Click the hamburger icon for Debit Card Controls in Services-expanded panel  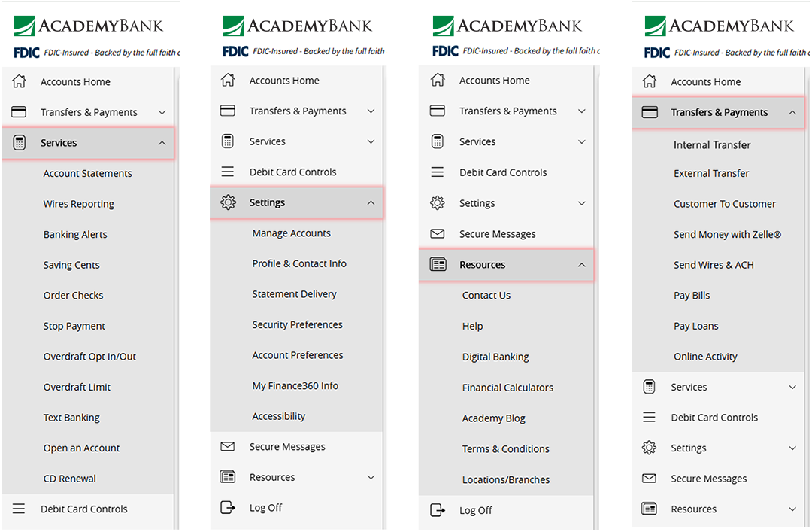tap(19, 509)
